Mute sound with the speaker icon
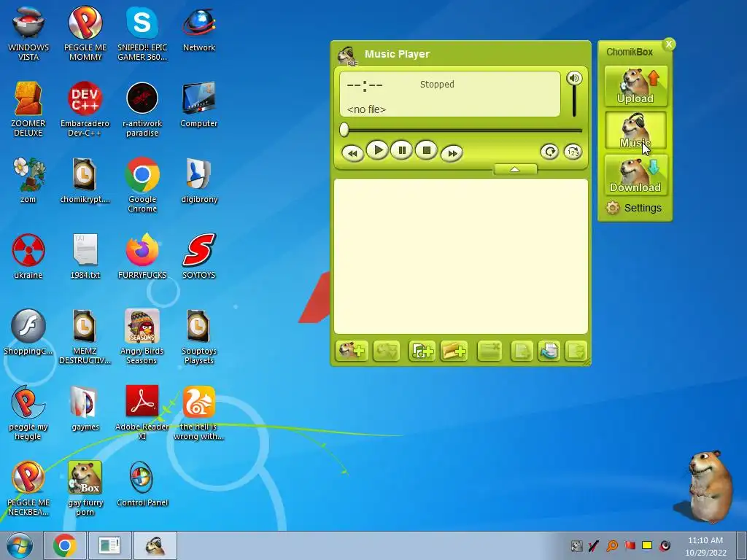 click(574, 78)
